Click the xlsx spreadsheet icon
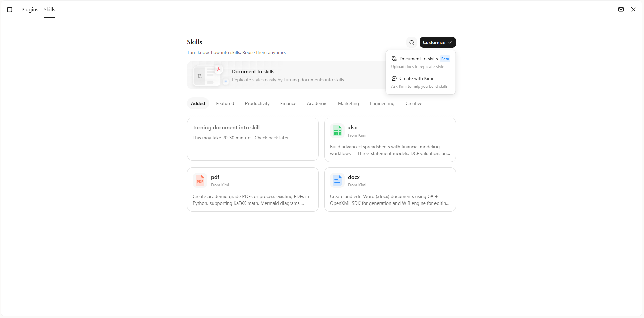The width and height of the screenshot is (644, 318). click(337, 131)
